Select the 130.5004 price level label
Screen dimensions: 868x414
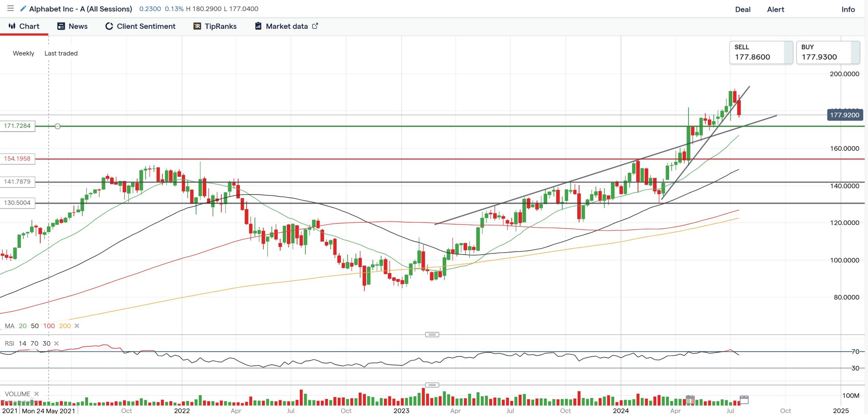[17, 203]
